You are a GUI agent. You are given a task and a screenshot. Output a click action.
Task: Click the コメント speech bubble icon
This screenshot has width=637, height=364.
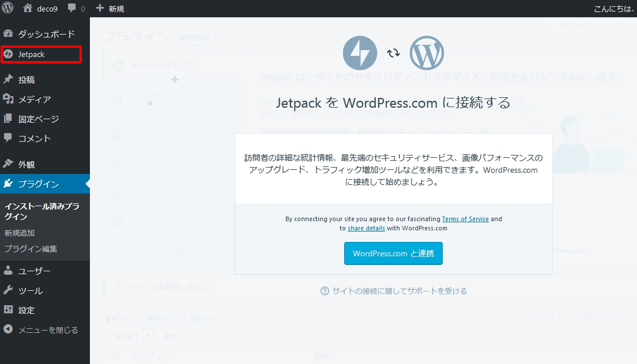pyautogui.click(x=9, y=138)
